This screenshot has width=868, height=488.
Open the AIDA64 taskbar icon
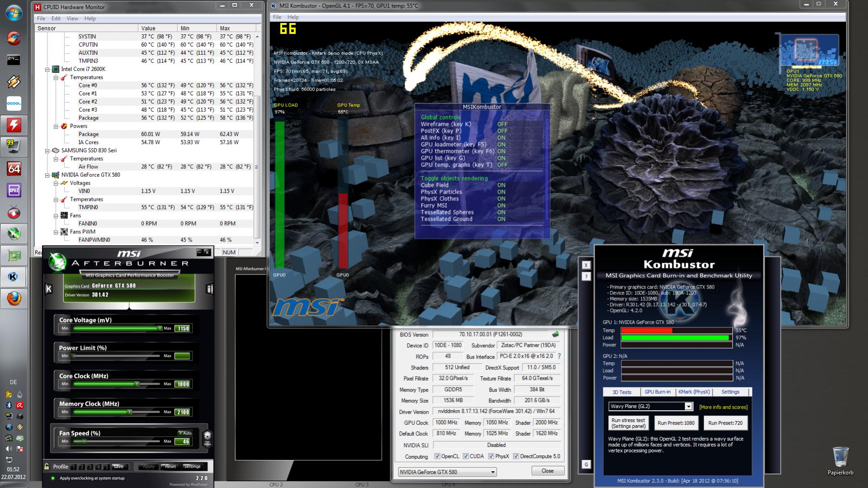pyautogui.click(x=14, y=169)
